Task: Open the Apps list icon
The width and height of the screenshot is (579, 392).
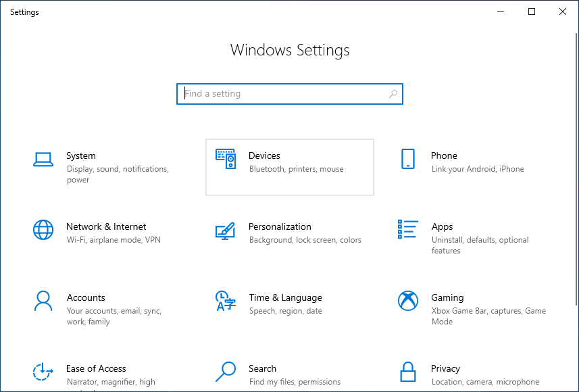Action: 408,229
